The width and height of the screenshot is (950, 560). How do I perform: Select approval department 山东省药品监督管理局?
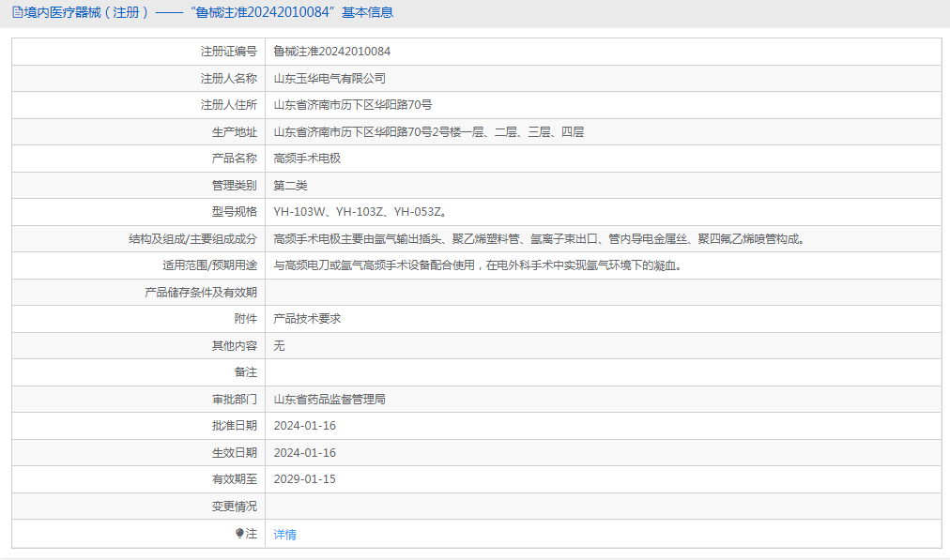point(329,399)
